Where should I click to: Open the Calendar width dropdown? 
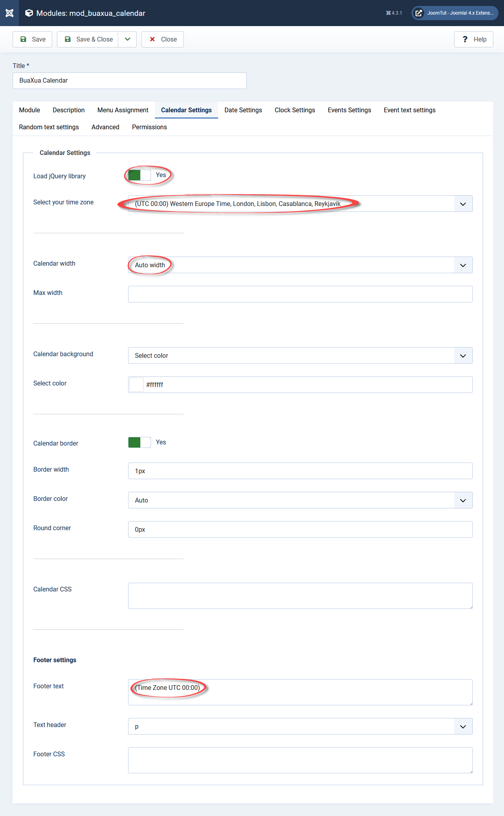(300, 265)
